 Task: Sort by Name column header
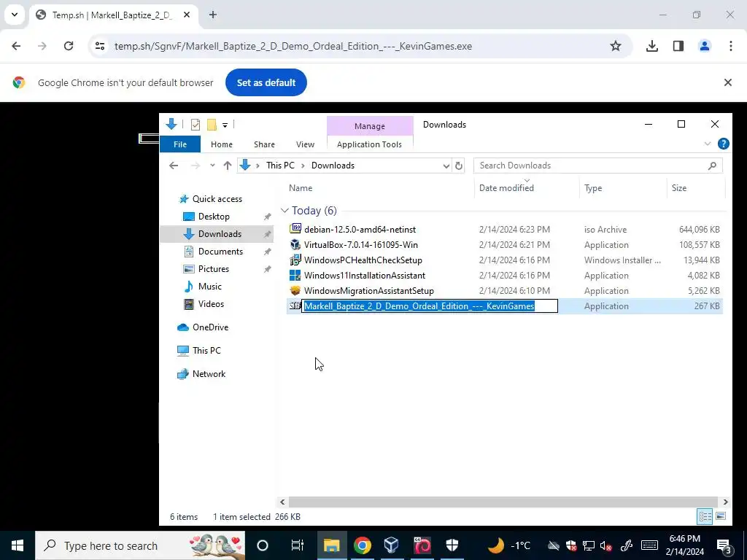tap(301, 188)
